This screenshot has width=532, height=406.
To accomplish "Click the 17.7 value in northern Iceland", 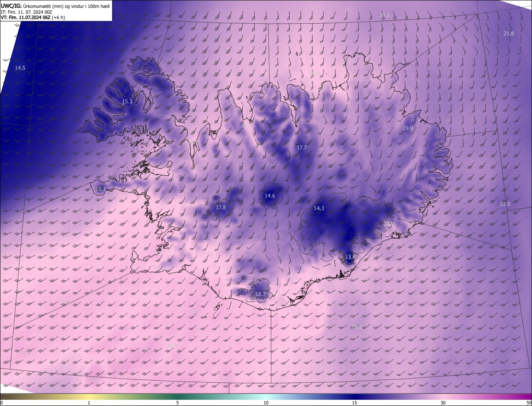I will pyautogui.click(x=301, y=147).
